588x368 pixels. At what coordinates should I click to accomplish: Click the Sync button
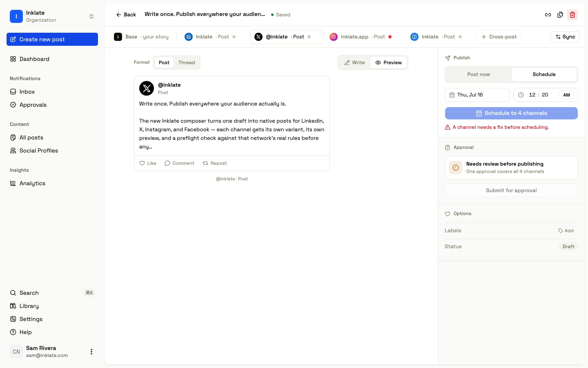click(565, 37)
